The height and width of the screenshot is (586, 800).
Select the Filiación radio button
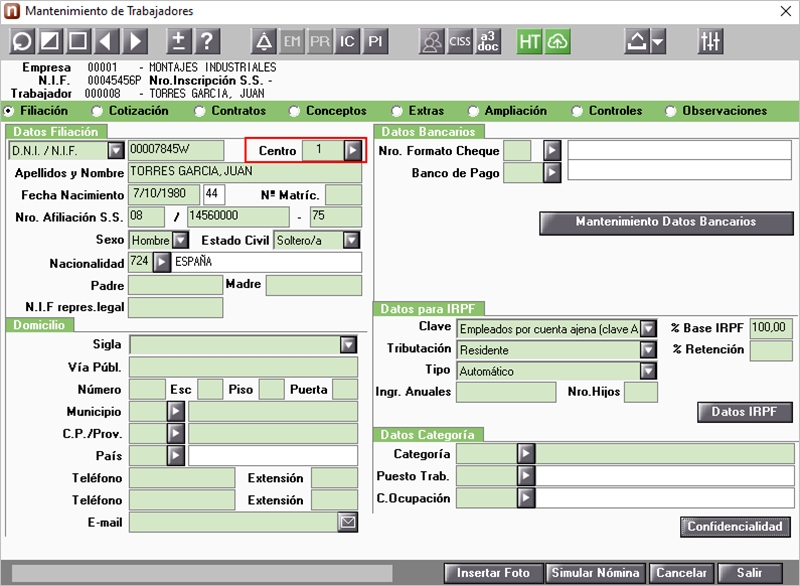(8, 111)
